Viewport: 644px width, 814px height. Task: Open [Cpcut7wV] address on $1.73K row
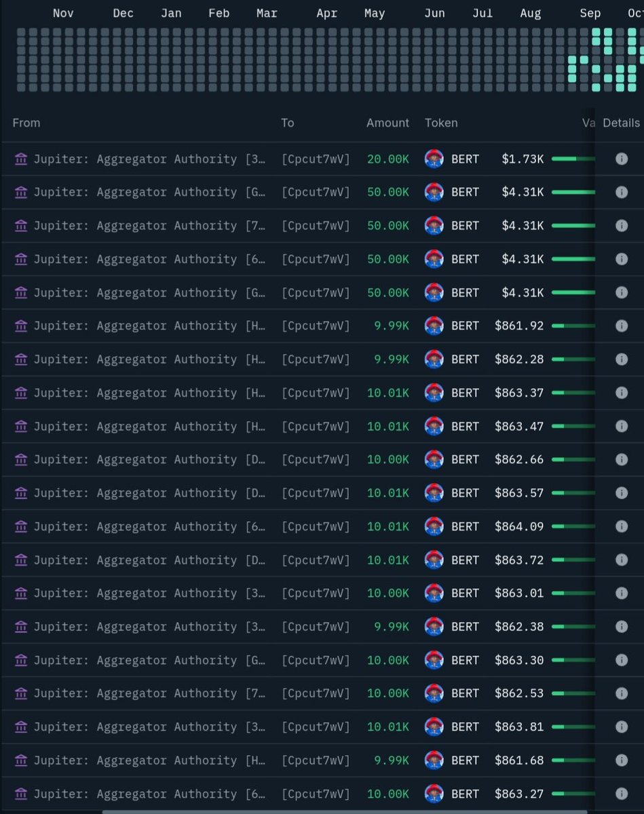[316, 159]
